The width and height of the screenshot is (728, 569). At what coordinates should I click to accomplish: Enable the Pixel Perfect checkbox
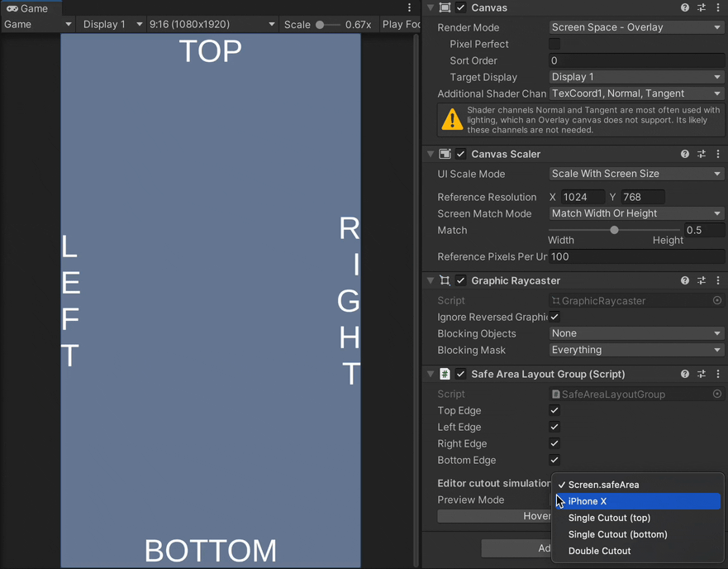coord(554,44)
